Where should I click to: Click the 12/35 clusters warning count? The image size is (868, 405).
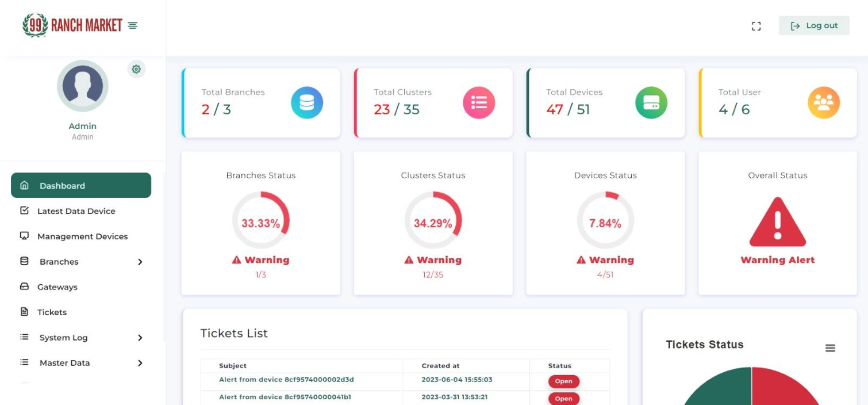pos(433,275)
